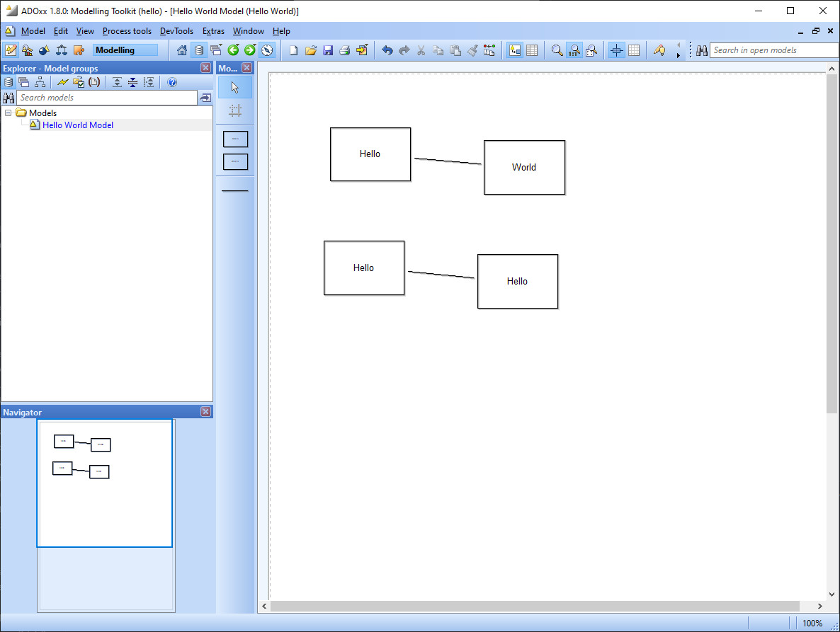
Task: Select the Modelling component icon
Action: tap(11, 50)
